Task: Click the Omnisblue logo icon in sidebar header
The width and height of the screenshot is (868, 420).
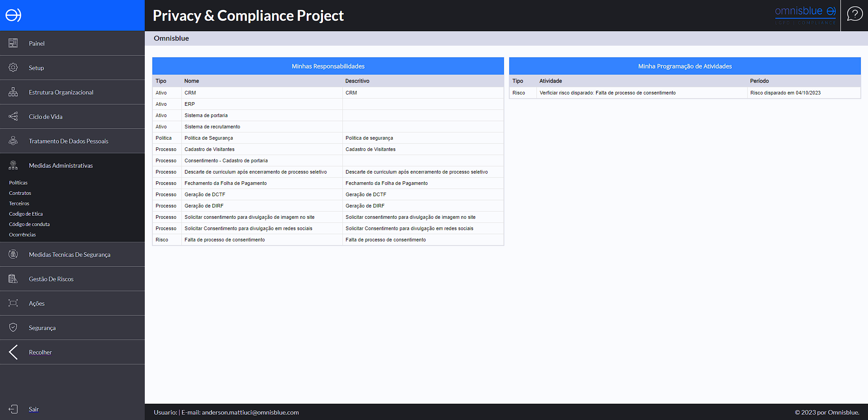Action: point(13,15)
